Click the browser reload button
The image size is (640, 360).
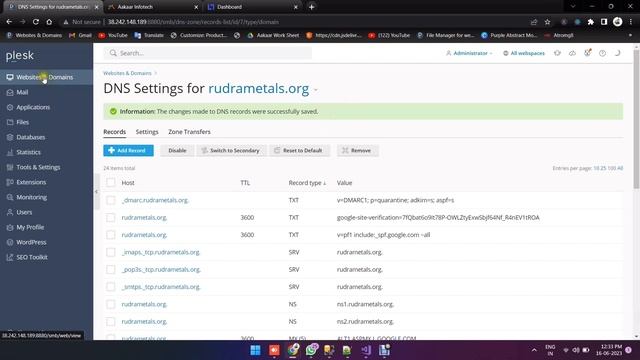tap(36, 22)
